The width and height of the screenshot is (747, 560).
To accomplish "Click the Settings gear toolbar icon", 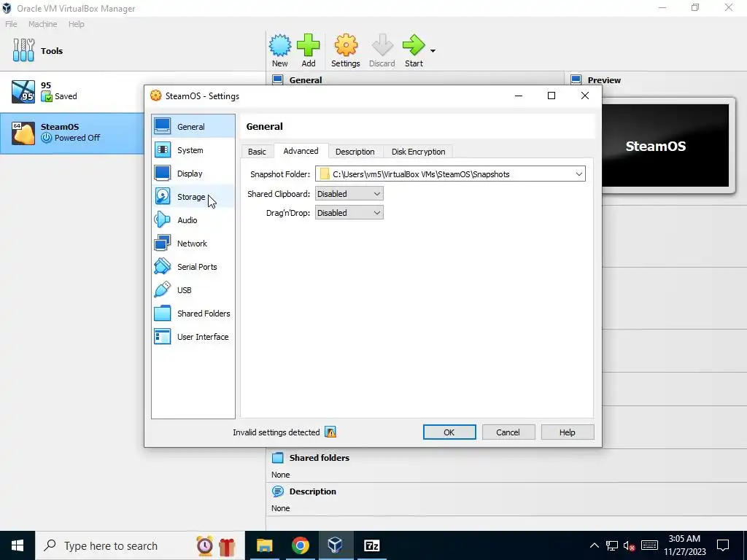I will (345, 50).
